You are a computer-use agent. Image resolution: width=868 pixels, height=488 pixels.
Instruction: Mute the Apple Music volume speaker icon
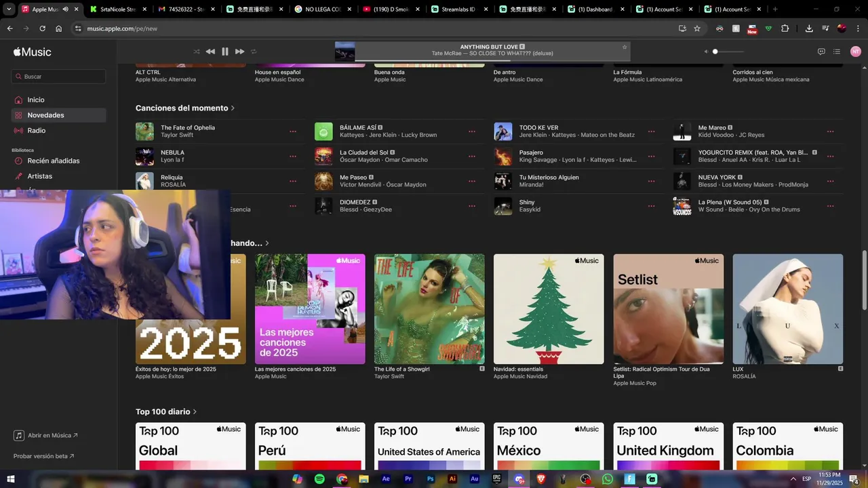pyautogui.click(x=705, y=52)
